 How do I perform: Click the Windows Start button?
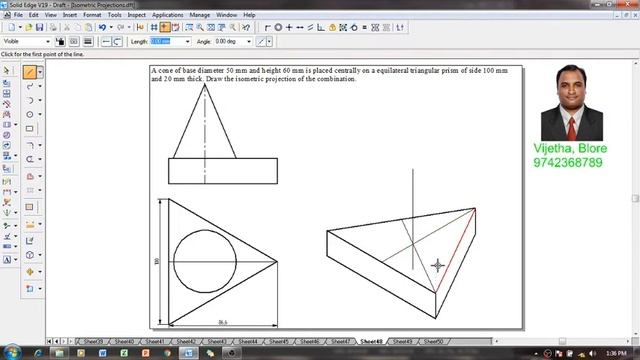(x=11, y=353)
